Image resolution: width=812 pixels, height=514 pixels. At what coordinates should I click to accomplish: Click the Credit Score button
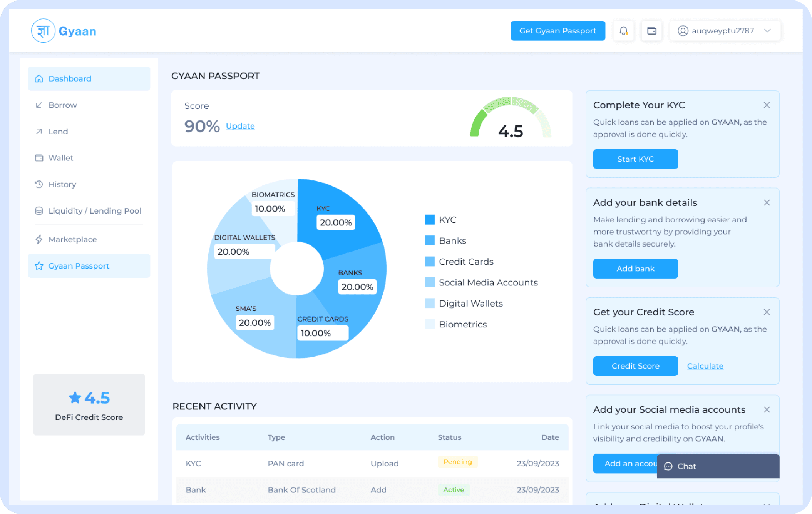635,366
